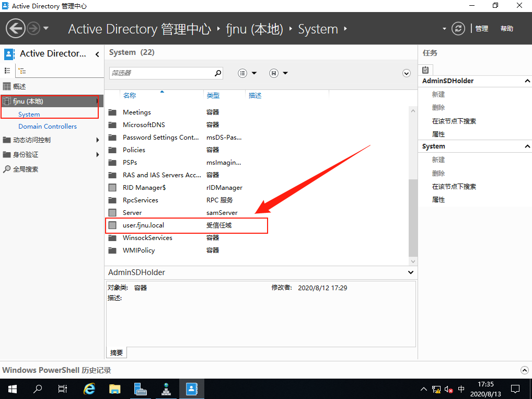Screen dimensions: 532x399
Task: Expand Windows PowerShell 历史记录 panel
Action: (525, 370)
